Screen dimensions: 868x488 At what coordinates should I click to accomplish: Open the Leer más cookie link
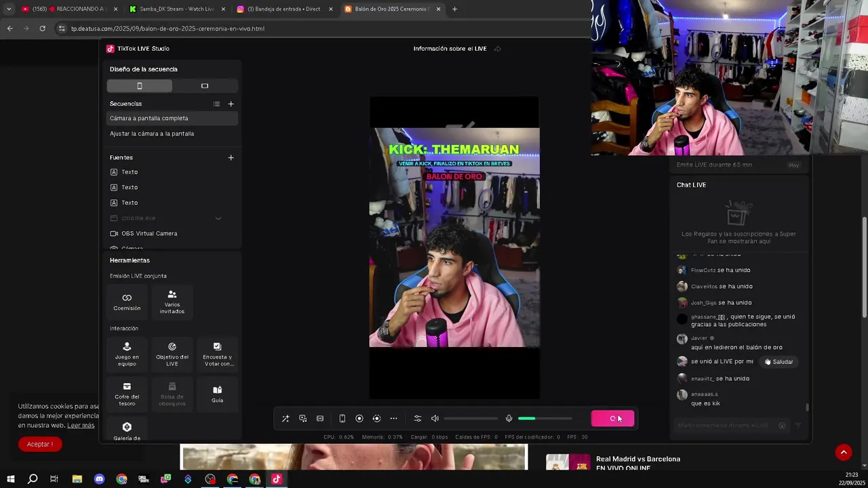81,426
